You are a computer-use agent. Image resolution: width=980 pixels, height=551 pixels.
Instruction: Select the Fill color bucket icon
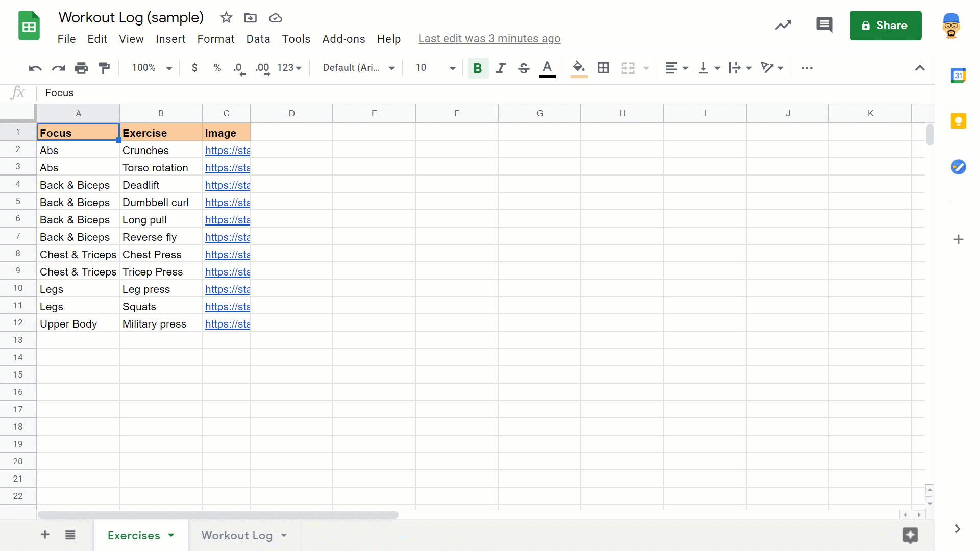click(x=578, y=67)
